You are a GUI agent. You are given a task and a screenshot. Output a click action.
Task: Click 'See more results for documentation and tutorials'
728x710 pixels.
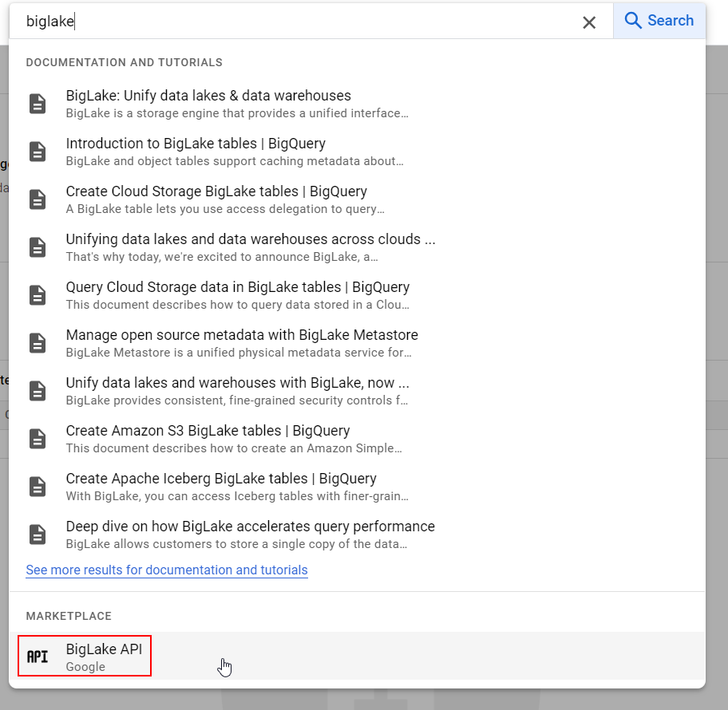coord(167,570)
